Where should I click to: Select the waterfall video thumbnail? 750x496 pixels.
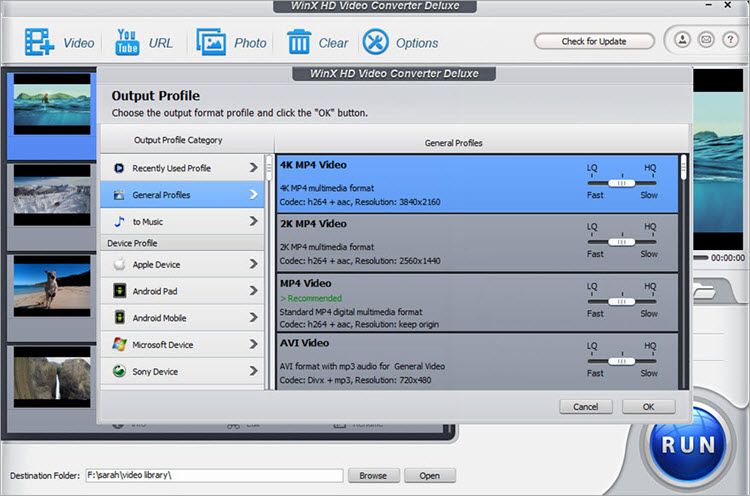coord(52,377)
